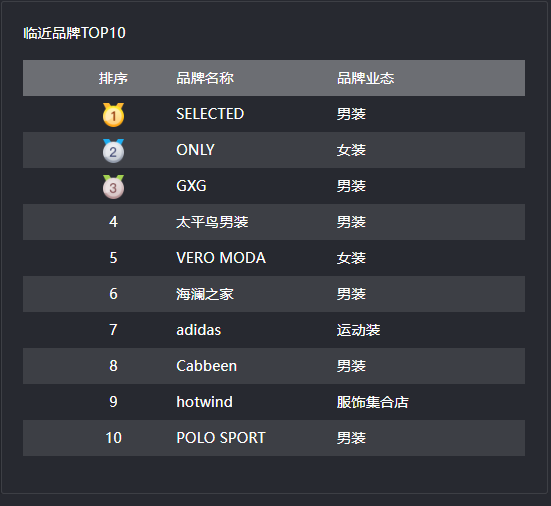Image resolution: width=551 pixels, height=506 pixels.
Task: Click the 运动装 category for adidas
Action: (358, 330)
